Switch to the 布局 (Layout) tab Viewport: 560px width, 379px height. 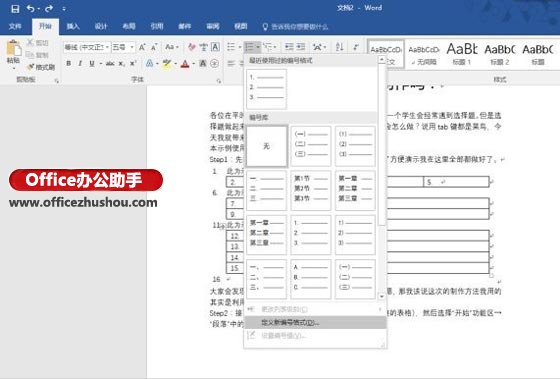coord(129,26)
